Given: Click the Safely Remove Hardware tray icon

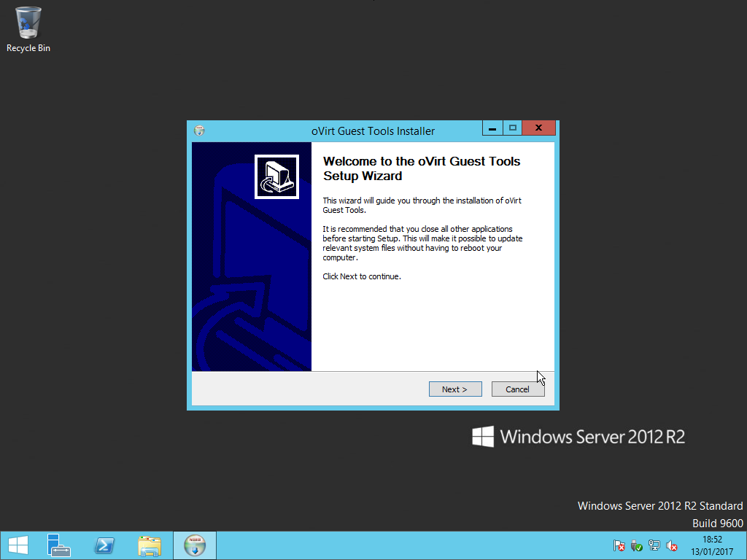Looking at the screenshot, I should (636, 545).
